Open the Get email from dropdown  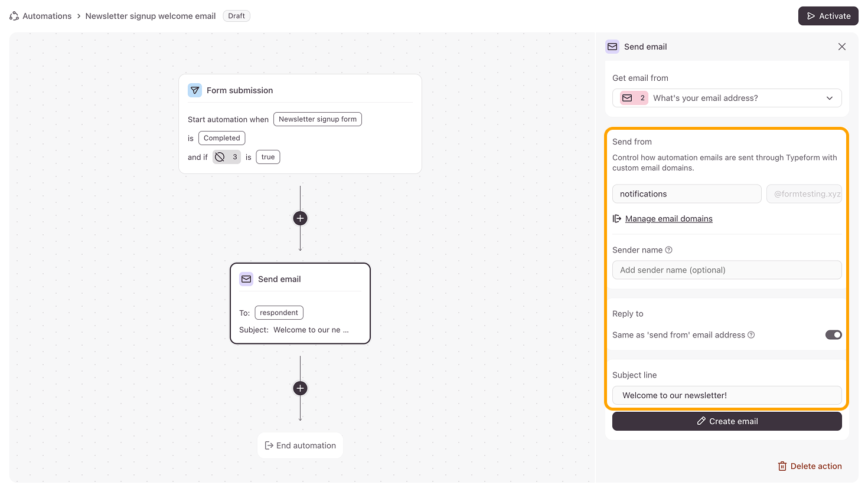(727, 98)
